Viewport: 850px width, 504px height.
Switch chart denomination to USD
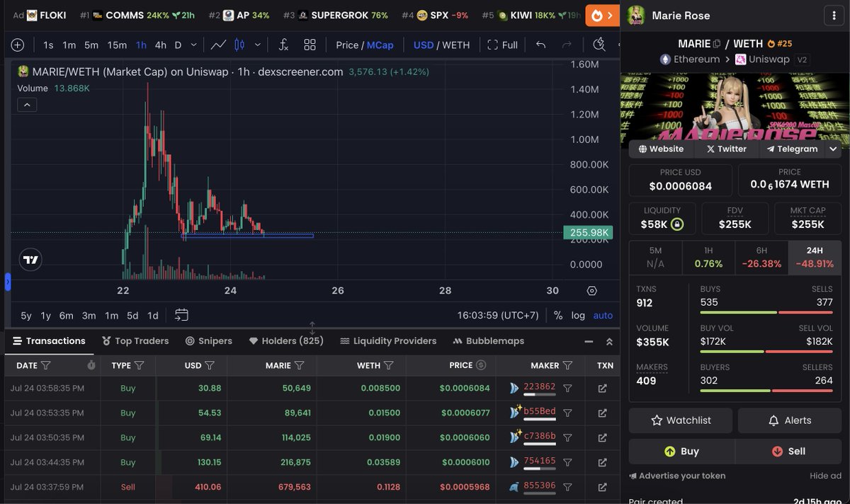(424, 45)
